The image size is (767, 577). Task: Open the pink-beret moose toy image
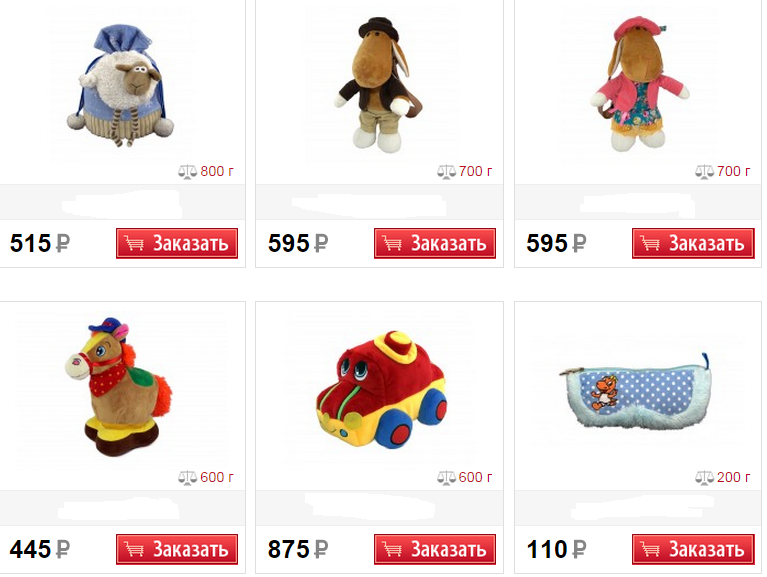tap(639, 84)
